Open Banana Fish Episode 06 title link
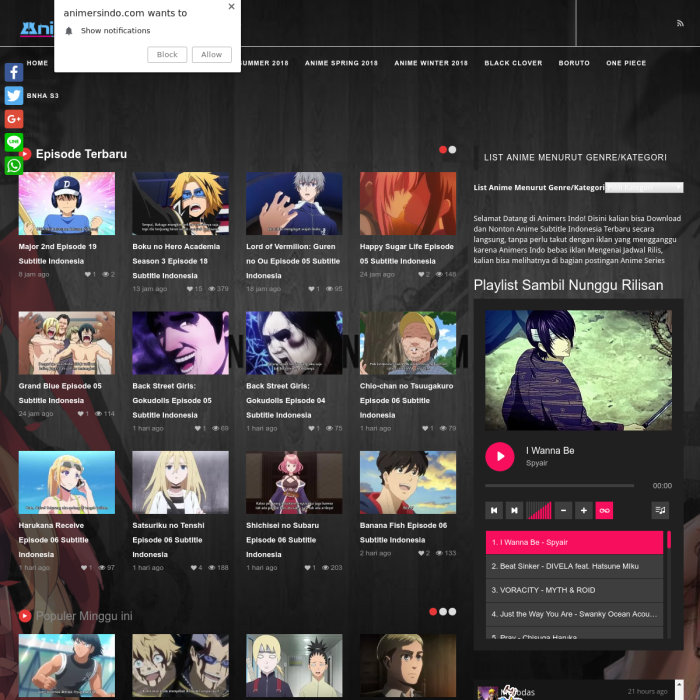This screenshot has height=700, width=700. (x=403, y=533)
